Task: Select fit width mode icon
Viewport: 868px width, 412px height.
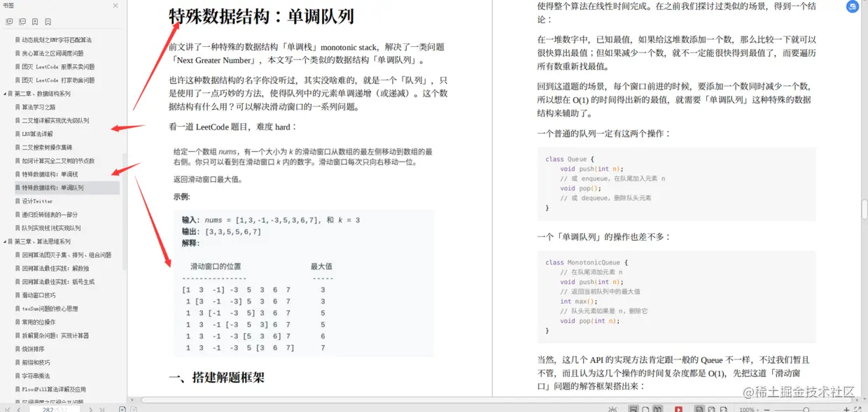Action: coord(712,409)
